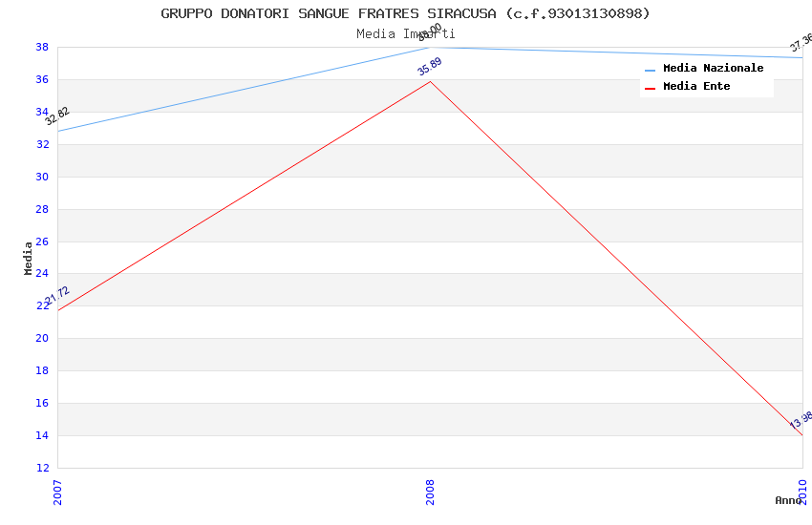Click the Anno x-axis title
Image resolution: width=812 pixels, height=525 pixels.
click(788, 500)
